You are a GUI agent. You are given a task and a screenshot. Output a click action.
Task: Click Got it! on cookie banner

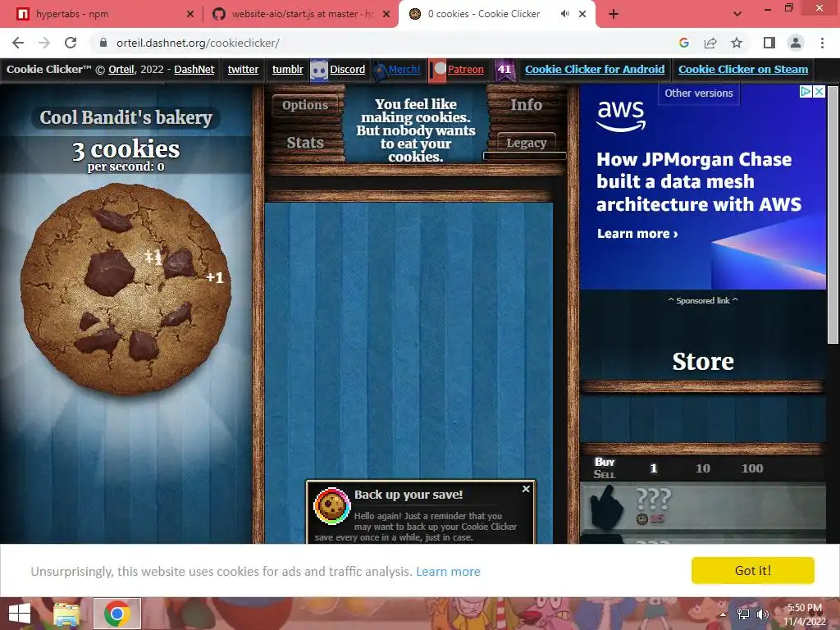(753, 571)
